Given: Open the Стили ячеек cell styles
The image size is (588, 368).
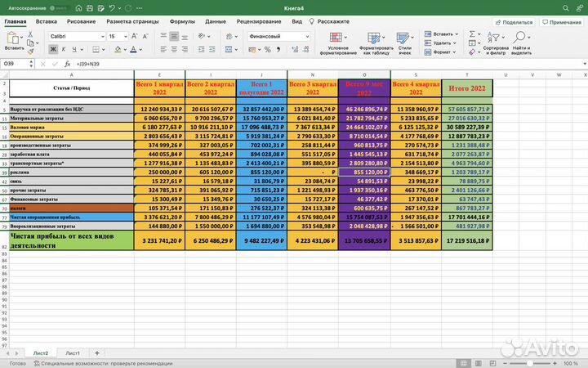Looking at the screenshot, I should (404, 43).
